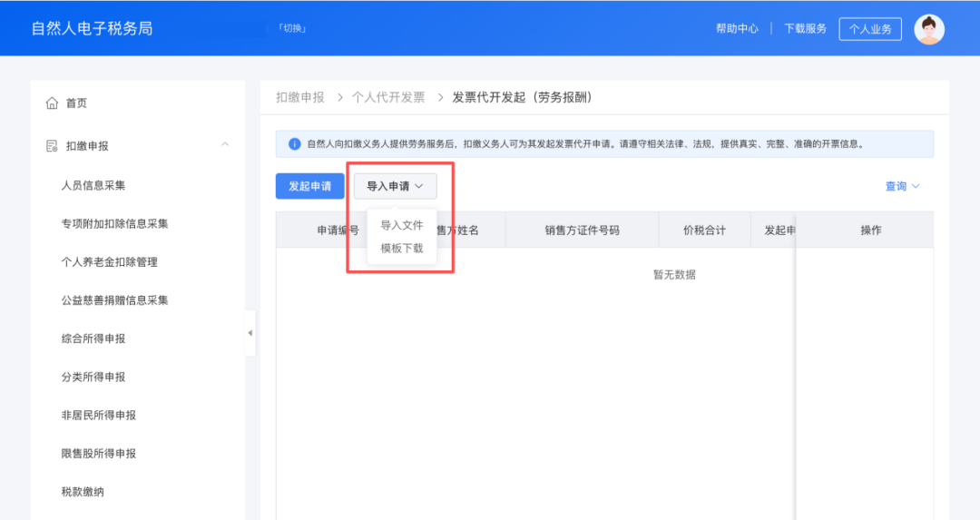Open 人员信息采集 in the sidebar
Screen dimensions: 980x520
pyautogui.click(x=93, y=186)
